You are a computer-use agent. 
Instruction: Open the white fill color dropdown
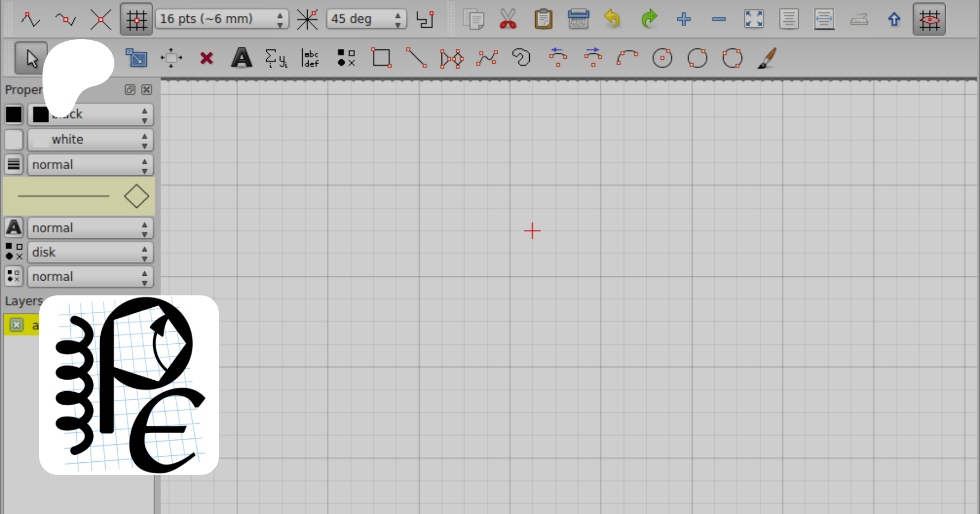click(90, 140)
